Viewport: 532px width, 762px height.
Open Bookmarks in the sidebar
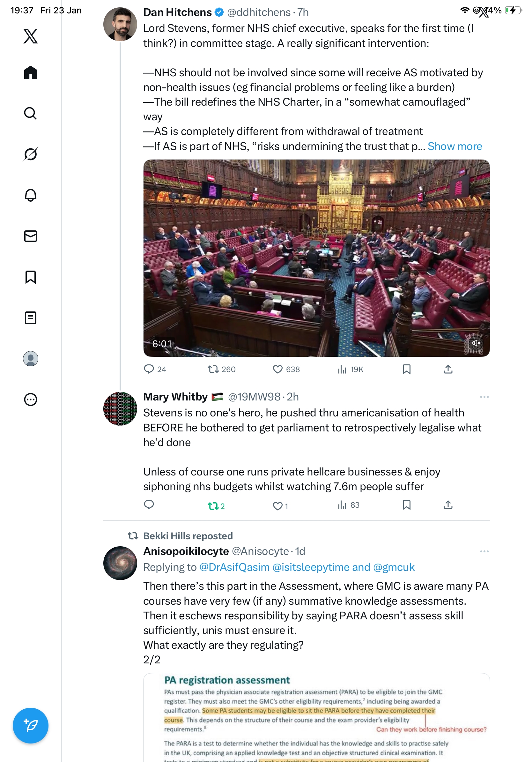[x=31, y=277]
